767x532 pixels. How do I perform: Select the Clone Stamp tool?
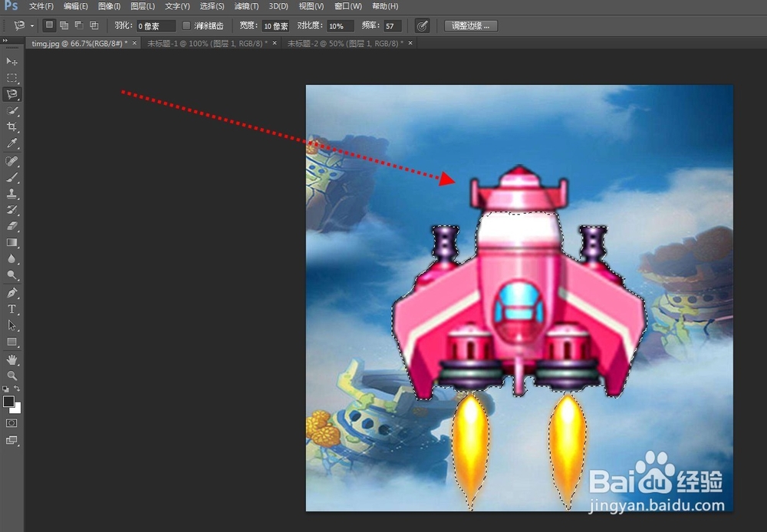click(12, 194)
